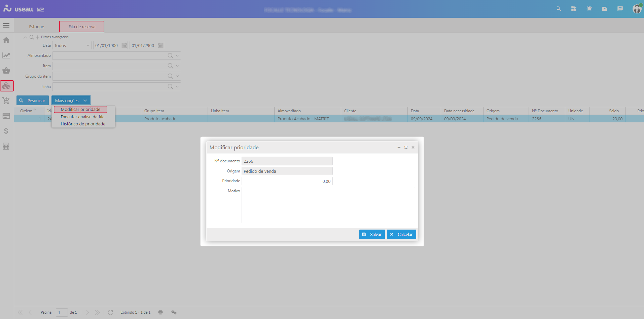Open the start date calendar picker
This screenshot has height=319, width=644.
tap(124, 46)
